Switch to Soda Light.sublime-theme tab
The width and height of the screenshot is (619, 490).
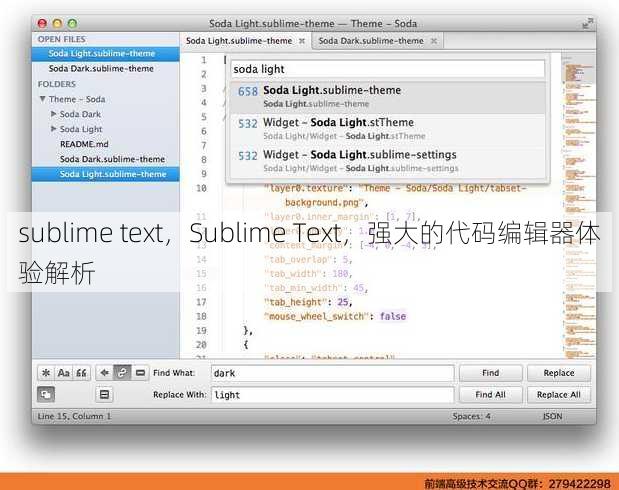(x=239, y=41)
